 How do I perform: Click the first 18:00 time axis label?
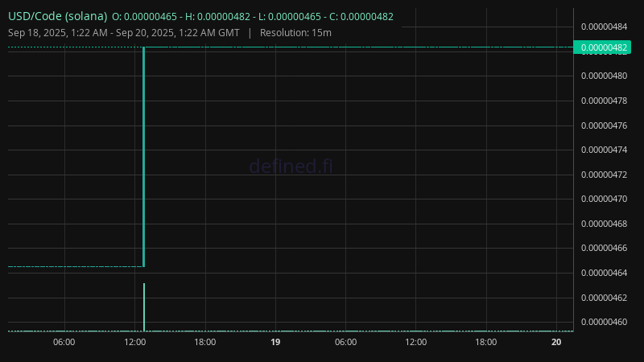tap(205, 343)
